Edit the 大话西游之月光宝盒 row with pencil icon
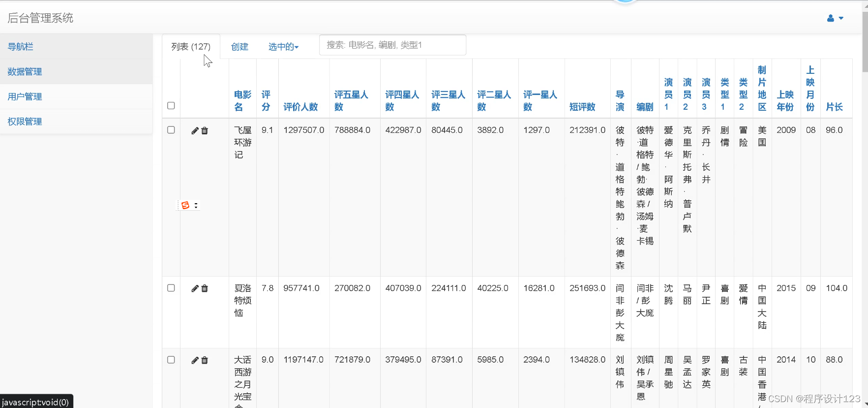The image size is (868, 408). (x=195, y=360)
